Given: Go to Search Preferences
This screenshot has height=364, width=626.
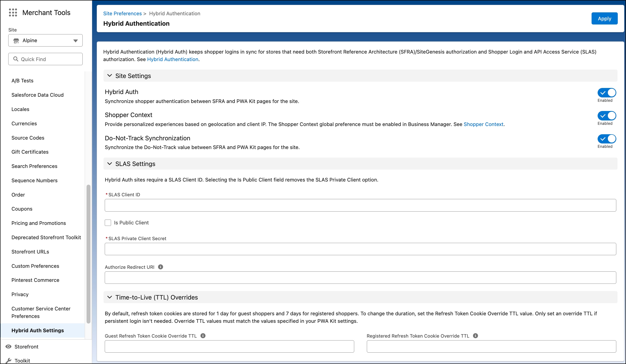Looking at the screenshot, I should pyautogui.click(x=34, y=166).
